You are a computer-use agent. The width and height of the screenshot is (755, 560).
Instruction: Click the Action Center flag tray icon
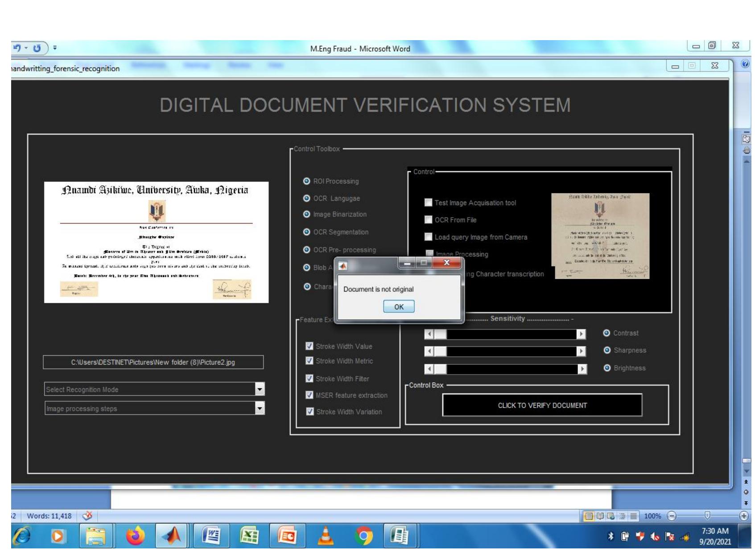(x=670, y=537)
